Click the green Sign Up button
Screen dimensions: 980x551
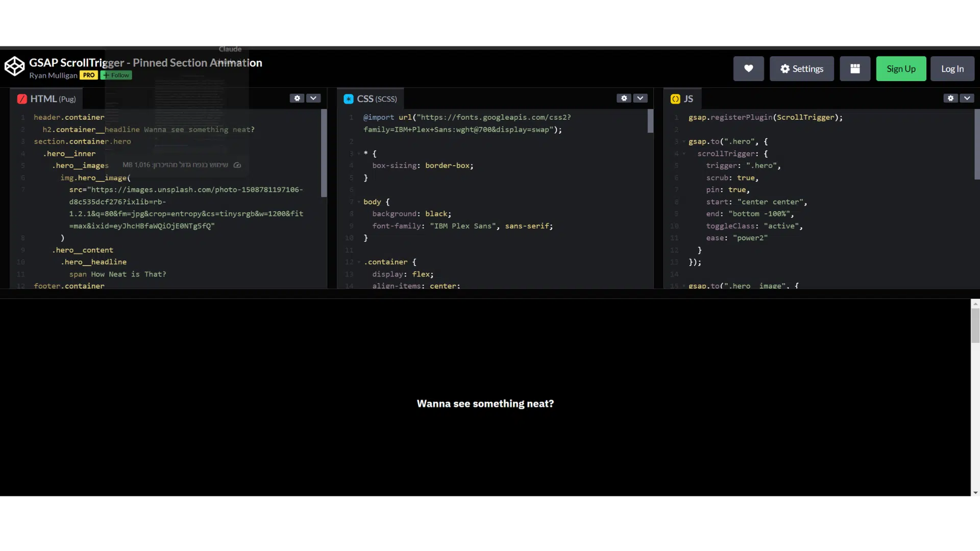point(901,69)
